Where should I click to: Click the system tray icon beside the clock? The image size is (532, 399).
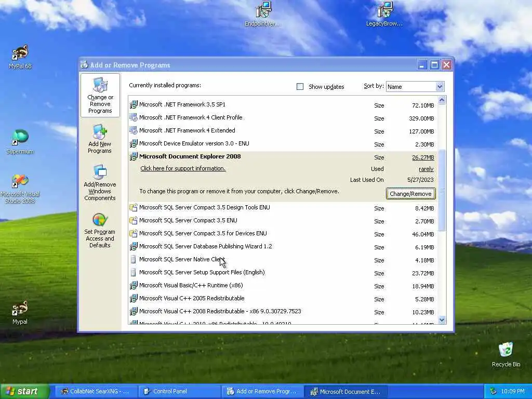pos(494,392)
